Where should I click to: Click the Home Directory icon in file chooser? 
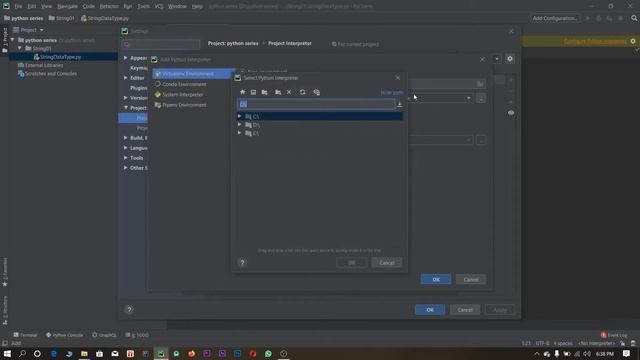click(242, 92)
